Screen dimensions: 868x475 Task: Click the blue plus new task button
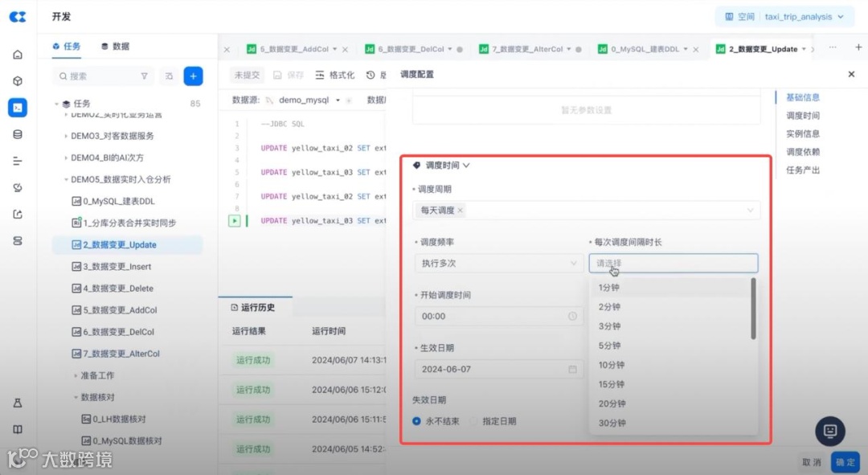pyautogui.click(x=193, y=76)
